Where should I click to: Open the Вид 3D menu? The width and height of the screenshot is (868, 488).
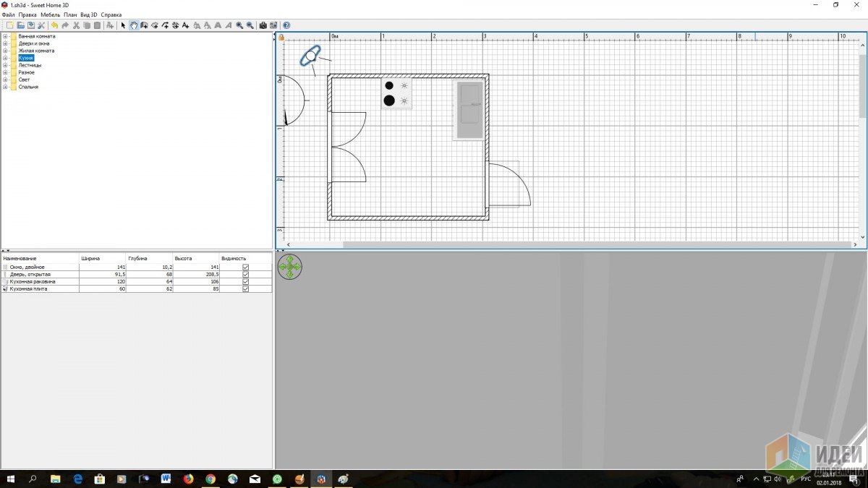[89, 14]
